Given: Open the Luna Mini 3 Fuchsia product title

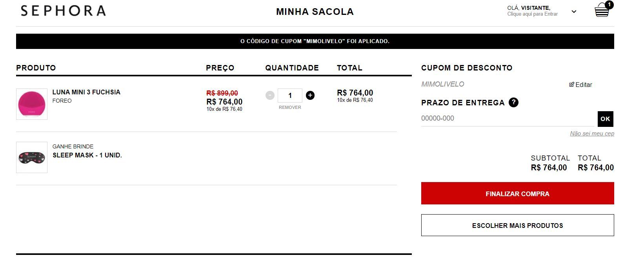Looking at the screenshot, I should point(86,92).
